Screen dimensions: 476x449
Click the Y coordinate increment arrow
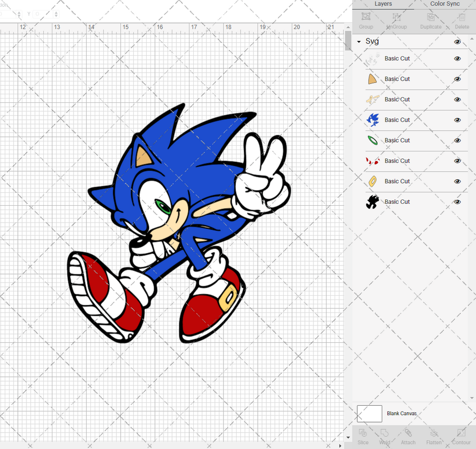pos(56,12)
